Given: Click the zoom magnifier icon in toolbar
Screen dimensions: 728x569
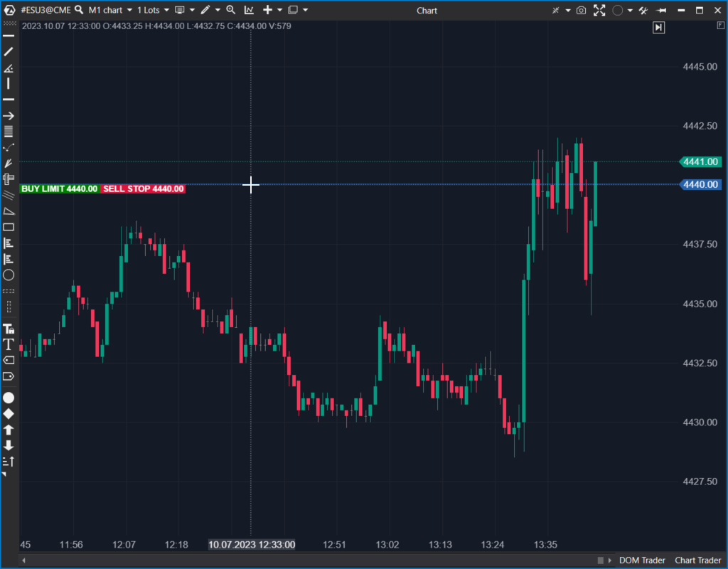Looking at the screenshot, I should pos(230,10).
